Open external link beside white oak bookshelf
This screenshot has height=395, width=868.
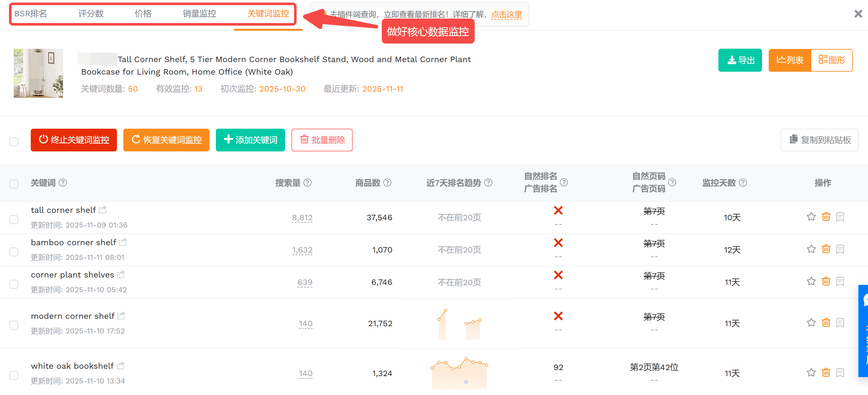(121, 365)
